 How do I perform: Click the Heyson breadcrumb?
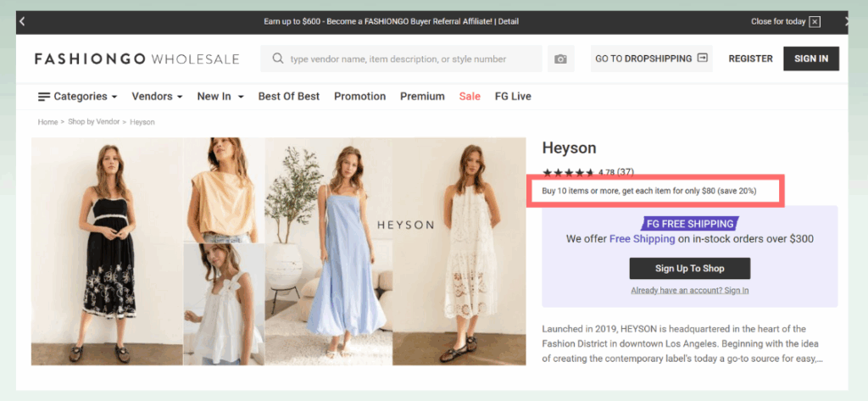[x=142, y=122]
